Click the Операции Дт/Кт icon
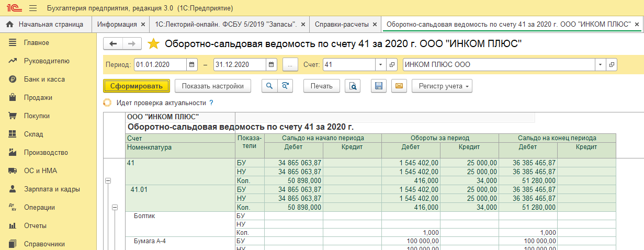The image size is (644, 250). (x=13, y=208)
